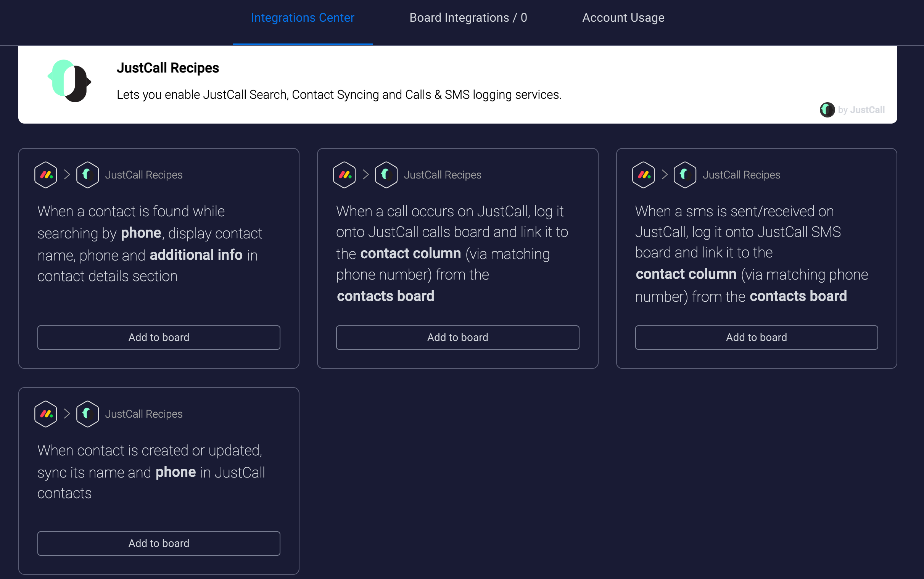The width and height of the screenshot is (924, 579).
Task: Click bold "contact column" field in SMS logging recipe
Action: [686, 274]
